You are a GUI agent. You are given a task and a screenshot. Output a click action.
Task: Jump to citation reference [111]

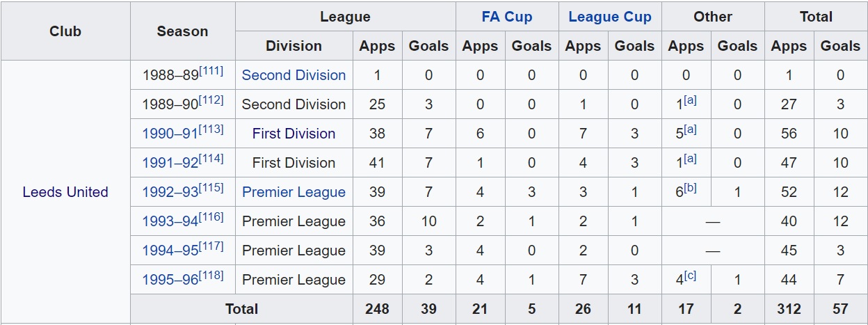(211, 71)
